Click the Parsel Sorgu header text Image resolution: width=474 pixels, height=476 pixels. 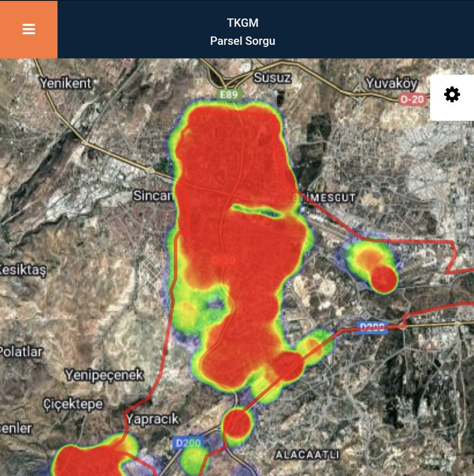click(242, 41)
